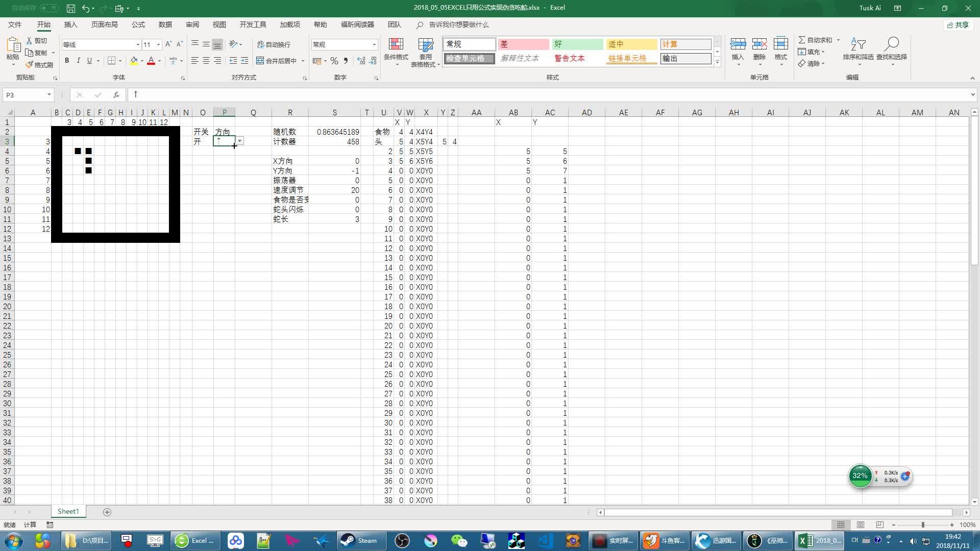
Task: Toggle bold formatting
Action: [x=67, y=61]
